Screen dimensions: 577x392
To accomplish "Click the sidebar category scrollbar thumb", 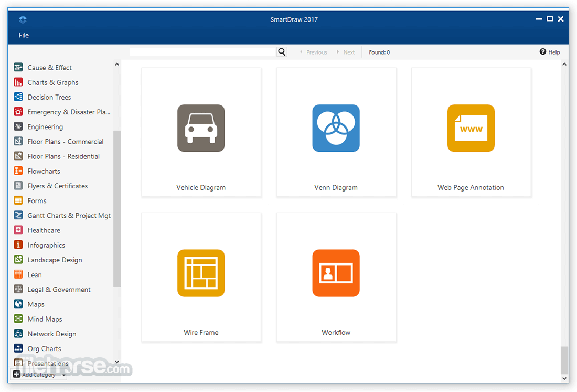I will (117, 209).
